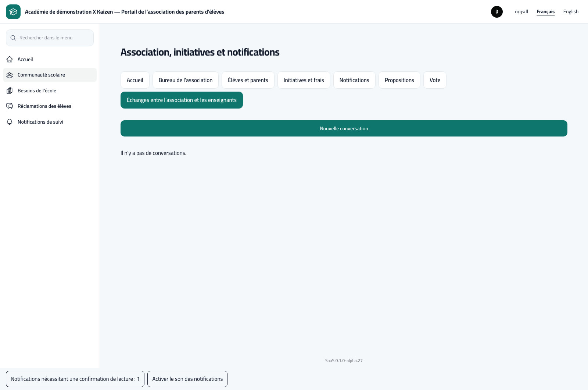Open the Vote tab
This screenshot has height=390, width=588.
[x=435, y=80]
